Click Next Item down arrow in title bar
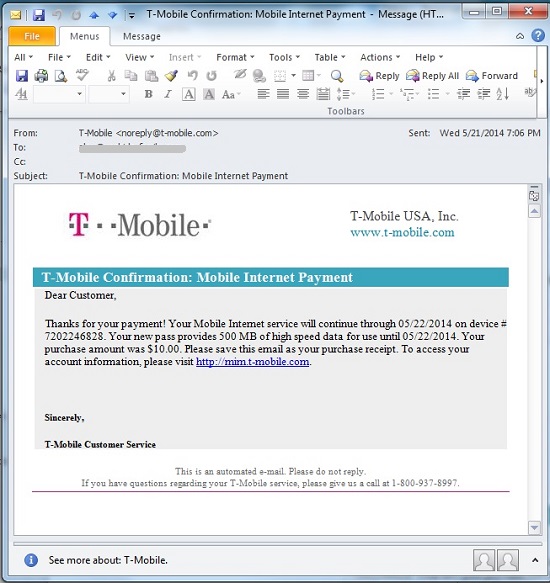This screenshot has height=583, width=550. pos(112,15)
